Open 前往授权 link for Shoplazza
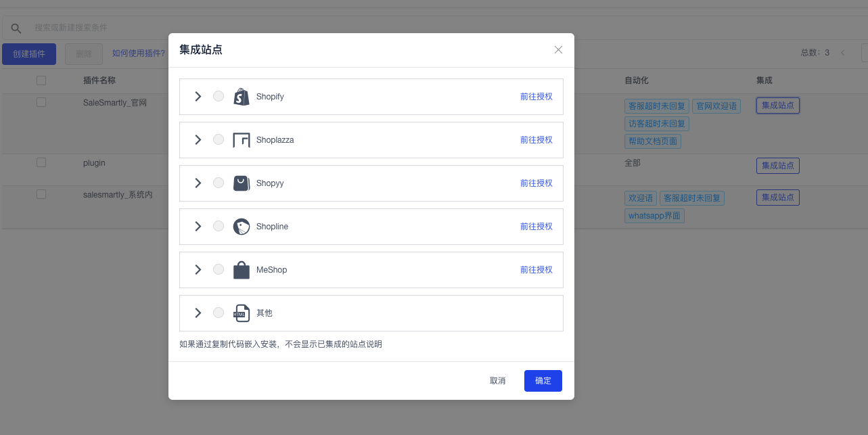Image resolution: width=868 pixels, height=435 pixels. (536, 140)
